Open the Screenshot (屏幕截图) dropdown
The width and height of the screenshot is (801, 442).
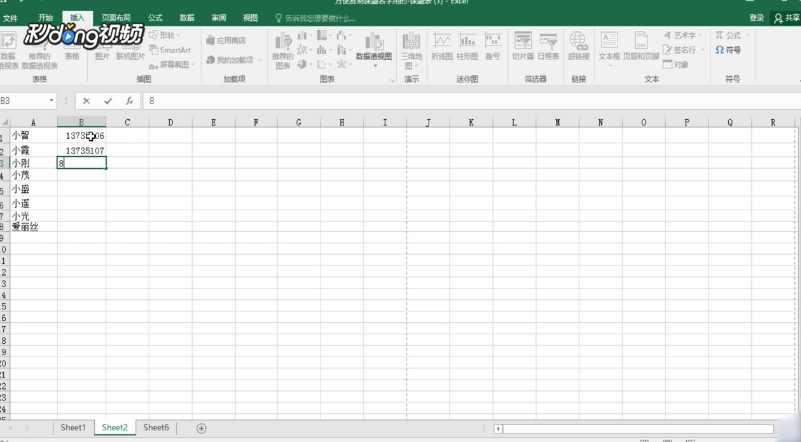tap(172, 64)
